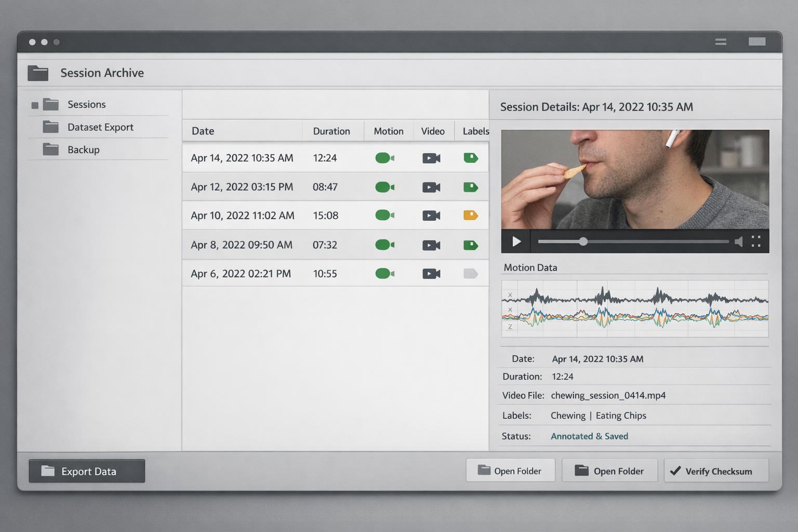This screenshot has height=532, width=798.
Task: Select the Apr 6, 2022 02:21 PM session row
Action: 241,274
